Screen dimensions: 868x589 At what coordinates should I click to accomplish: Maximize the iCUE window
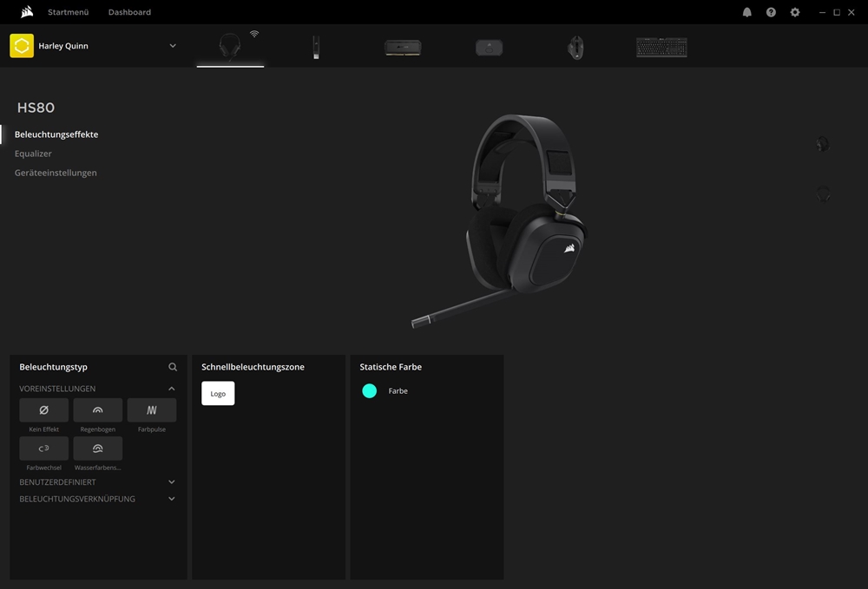(x=837, y=12)
